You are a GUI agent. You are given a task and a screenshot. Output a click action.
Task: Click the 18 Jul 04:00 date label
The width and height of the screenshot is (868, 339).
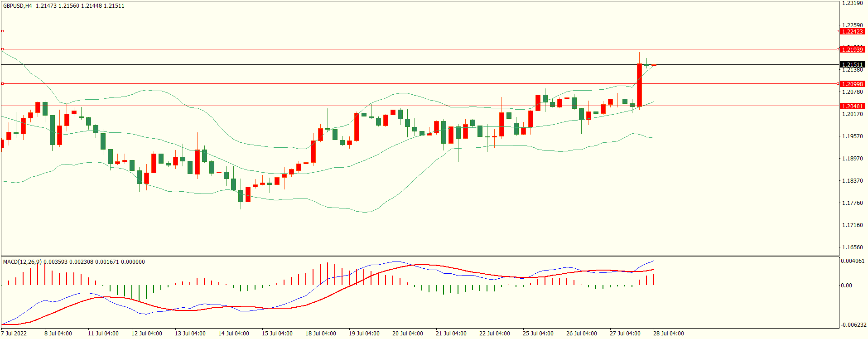tap(320, 333)
